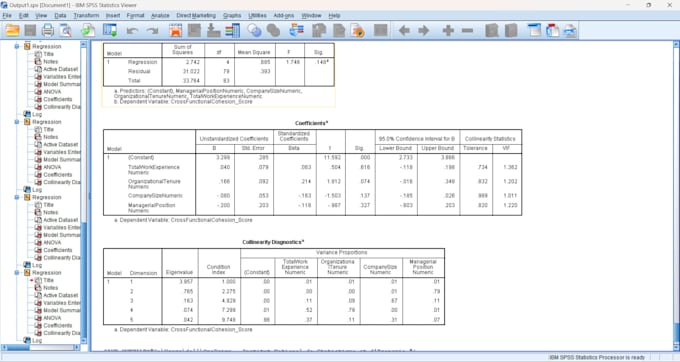680x362 pixels.
Task: Export output with the green arrow icon
Action: pos(88,30)
